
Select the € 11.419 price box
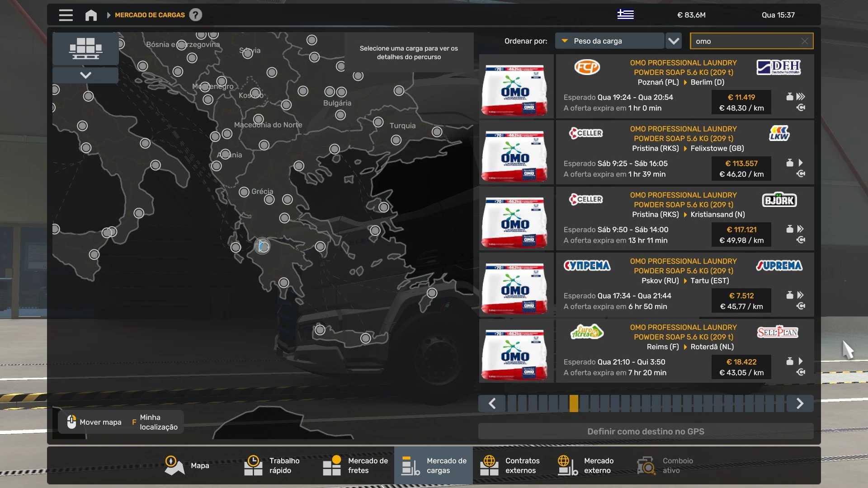click(741, 103)
